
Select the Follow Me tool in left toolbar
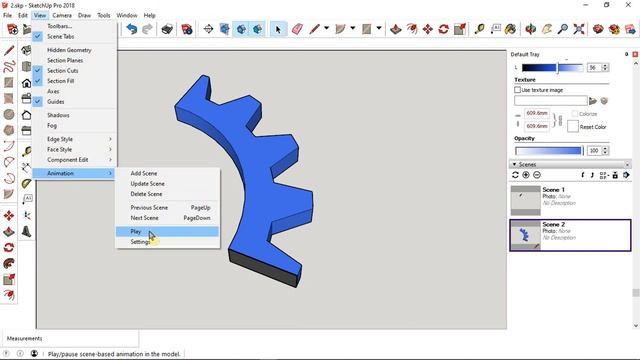pyautogui.click(x=9, y=263)
